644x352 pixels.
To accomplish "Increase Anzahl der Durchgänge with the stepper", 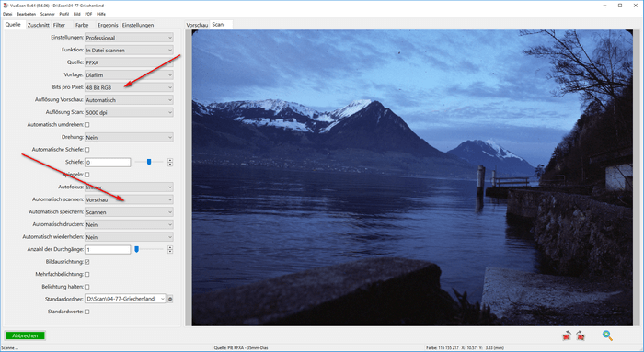I will tap(170, 247).
